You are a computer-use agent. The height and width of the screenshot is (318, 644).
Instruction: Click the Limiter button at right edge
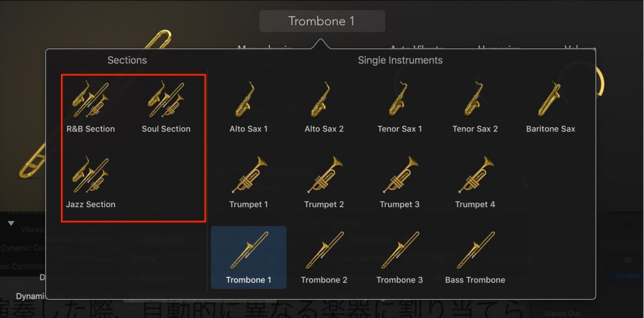click(x=627, y=276)
